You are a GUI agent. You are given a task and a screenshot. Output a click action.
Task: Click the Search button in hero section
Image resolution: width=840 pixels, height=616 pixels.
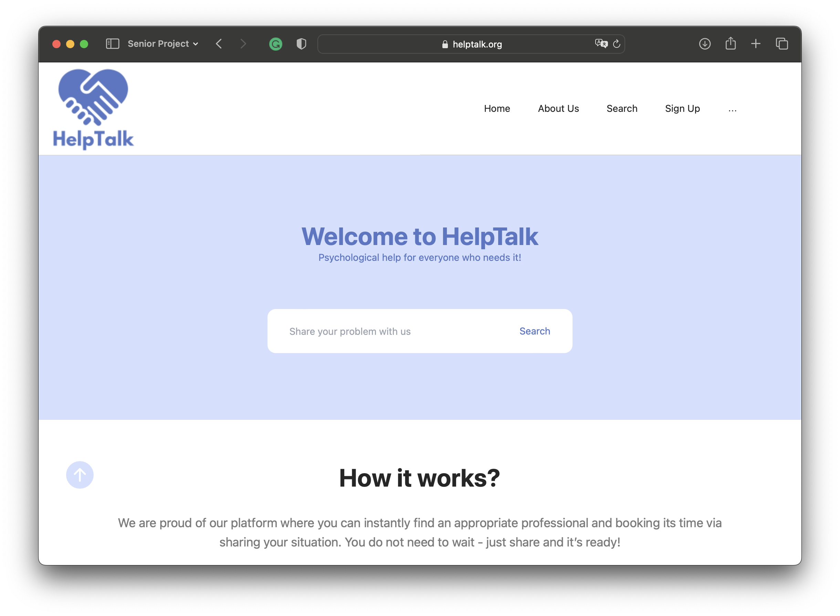tap(535, 330)
